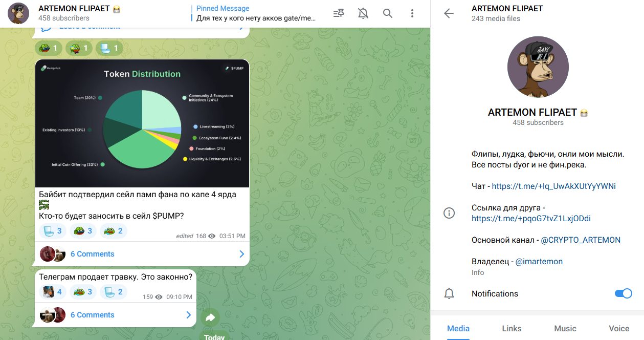React with toilet emoji showing 3 on the PUMP post
This screenshot has height=340, width=644.
click(x=52, y=231)
